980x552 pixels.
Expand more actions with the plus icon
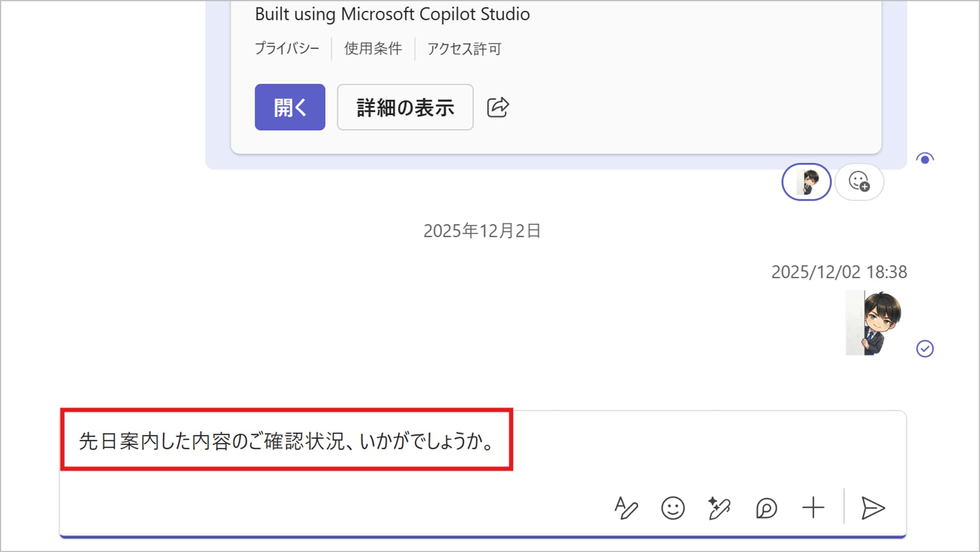click(813, 508)
